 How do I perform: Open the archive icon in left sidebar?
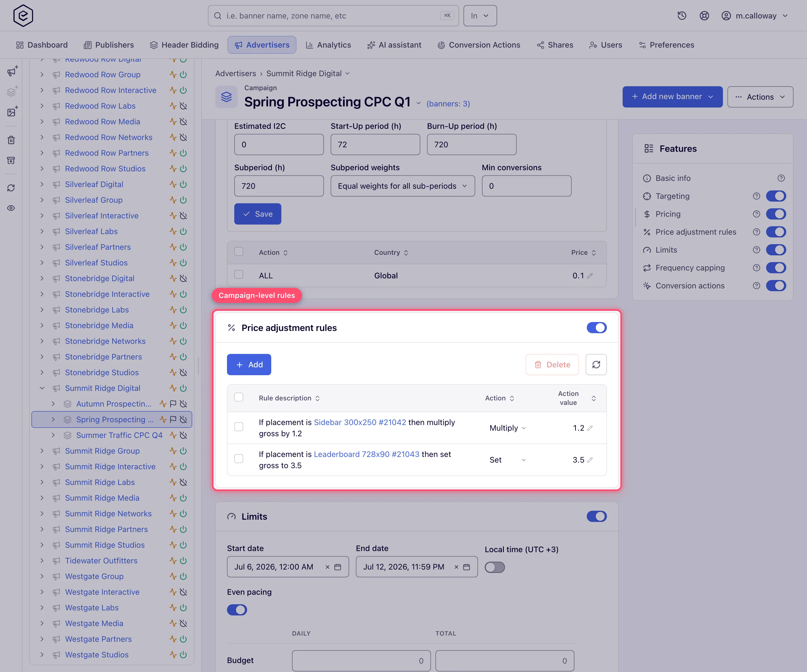(11, 160)
